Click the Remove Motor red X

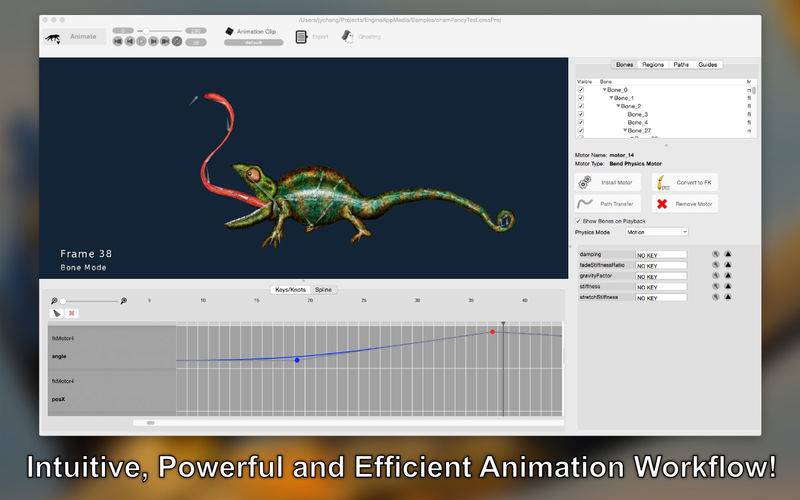coord(662,204)
